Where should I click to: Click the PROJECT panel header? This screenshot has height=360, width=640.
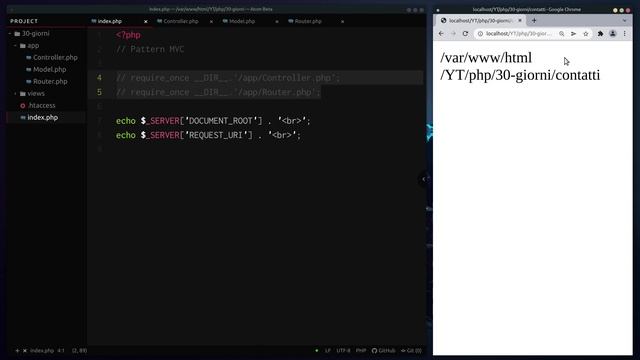(x=24, y=21)
